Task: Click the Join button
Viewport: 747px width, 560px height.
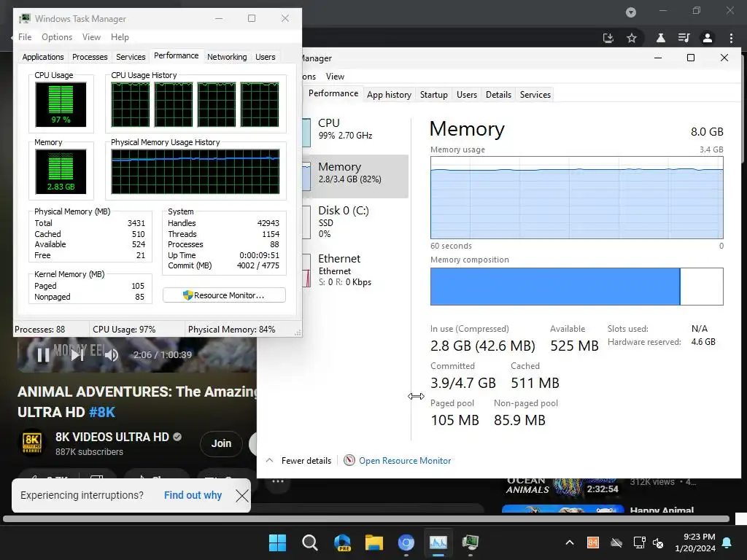Action: (x=221, y=443)
